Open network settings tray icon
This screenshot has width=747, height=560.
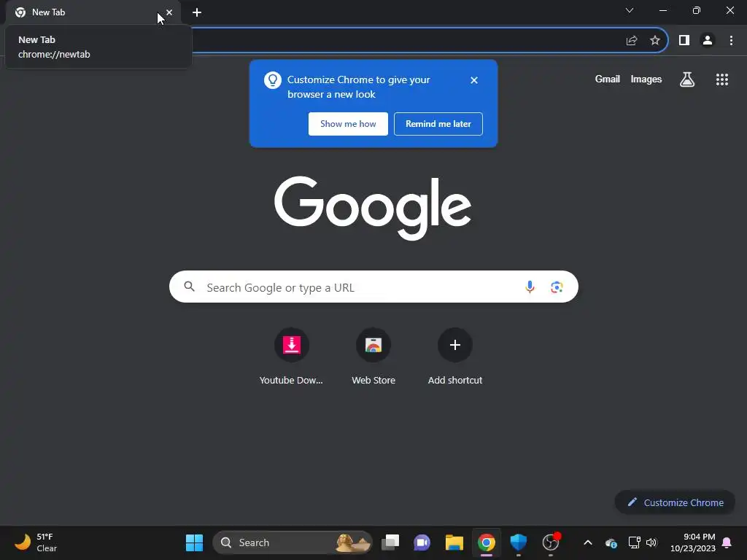(x=634, y=542)
